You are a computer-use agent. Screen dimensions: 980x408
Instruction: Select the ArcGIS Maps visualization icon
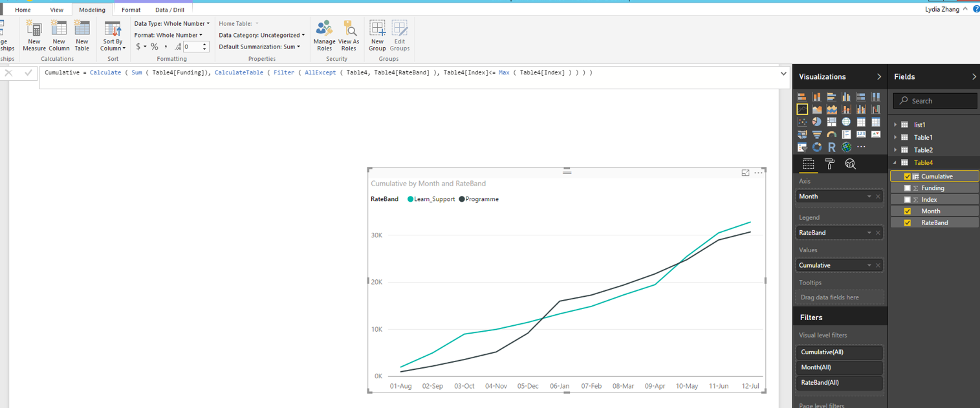pos(846,147)
